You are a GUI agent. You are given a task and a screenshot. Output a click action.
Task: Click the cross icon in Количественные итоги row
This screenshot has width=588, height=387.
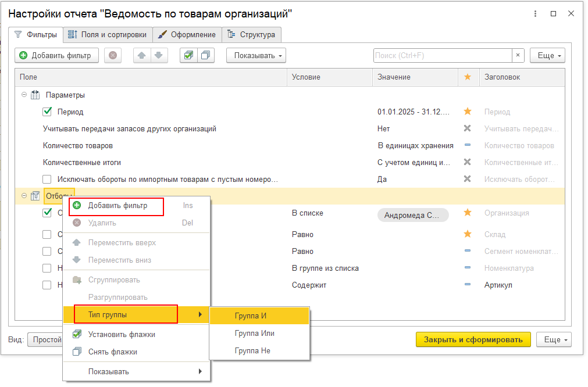(x=467, y=162)
